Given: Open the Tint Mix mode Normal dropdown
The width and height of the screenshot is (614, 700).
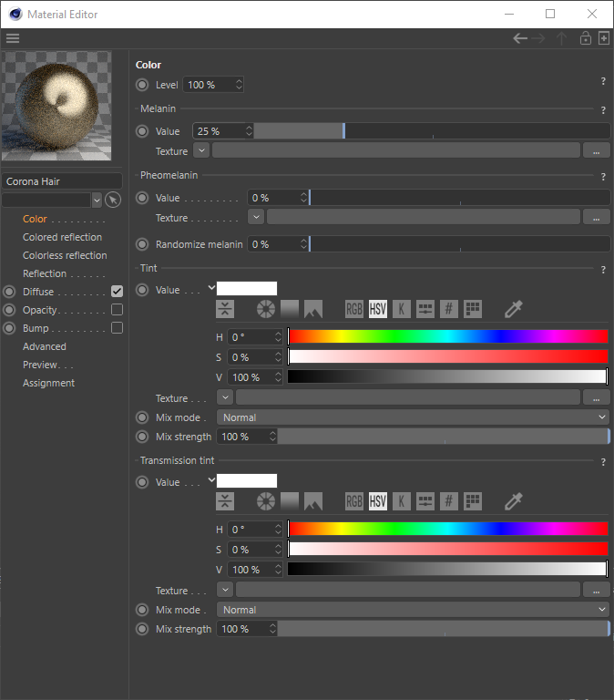Looking at the screenshot, I should pos(413,417).
